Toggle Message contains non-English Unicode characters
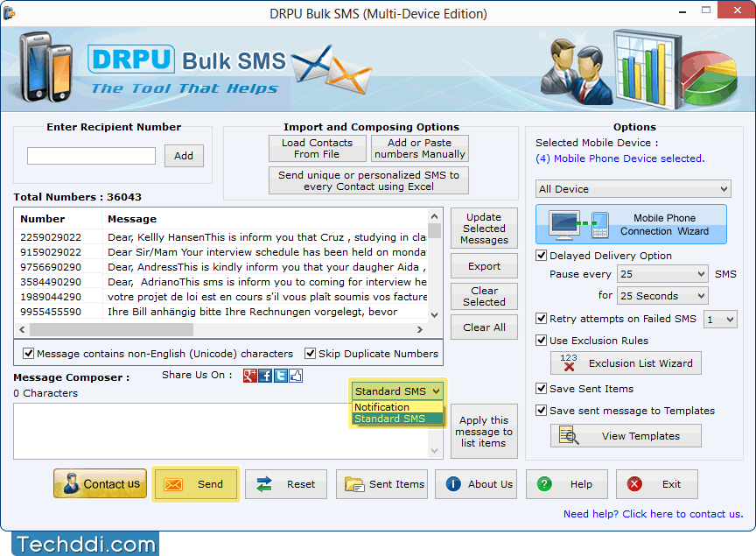Screen dimensions: 756x556 (x=29, y=353)
